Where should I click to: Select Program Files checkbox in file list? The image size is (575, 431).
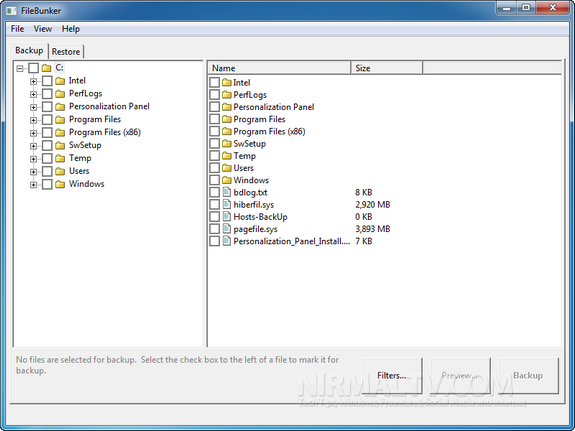tap(215, 119)
